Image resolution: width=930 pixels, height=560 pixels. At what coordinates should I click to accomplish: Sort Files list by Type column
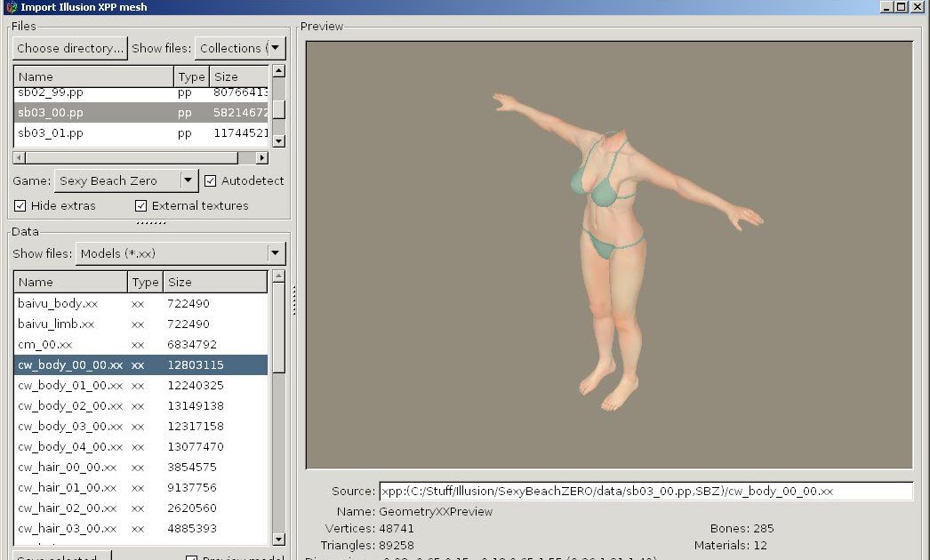[191, 76]
